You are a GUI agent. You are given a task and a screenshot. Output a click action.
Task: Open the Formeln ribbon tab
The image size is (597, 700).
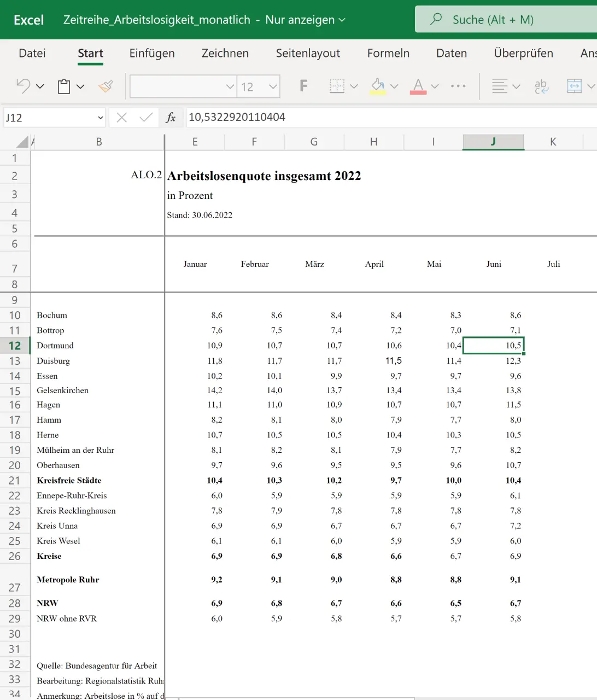[x=388, y=53]
